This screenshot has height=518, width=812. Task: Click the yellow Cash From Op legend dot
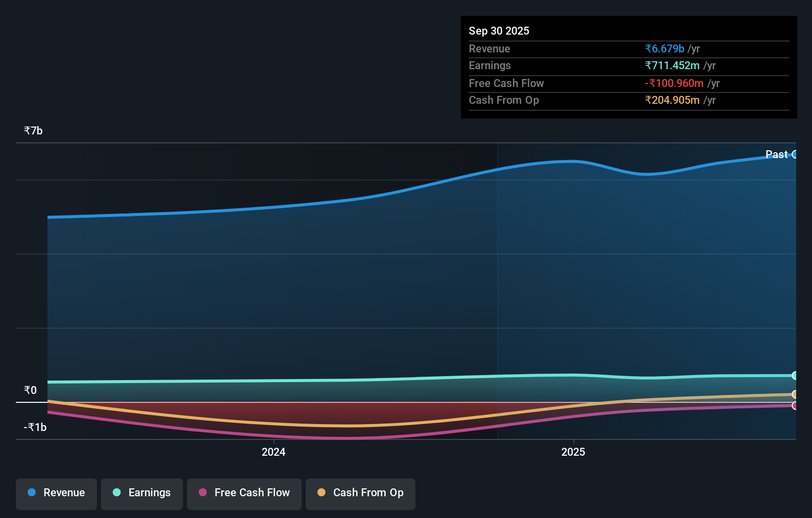(322, 492)
